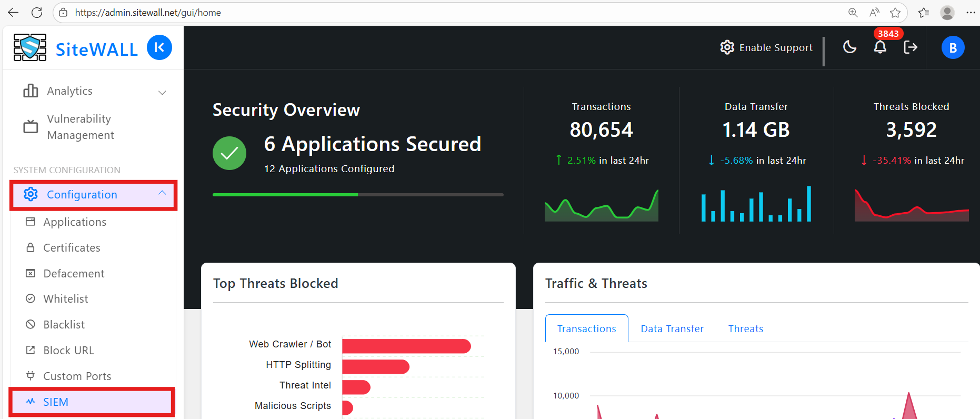Switch to the Data Transfer tab
Image resolution: width=980 pixels, height=419 pixels.
point(672,328)
